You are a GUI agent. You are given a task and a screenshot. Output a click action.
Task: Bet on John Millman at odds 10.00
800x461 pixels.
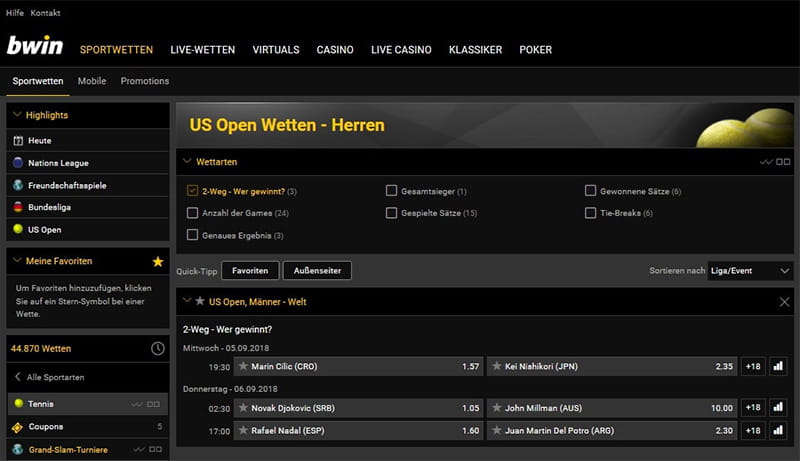tap(612, 408)
